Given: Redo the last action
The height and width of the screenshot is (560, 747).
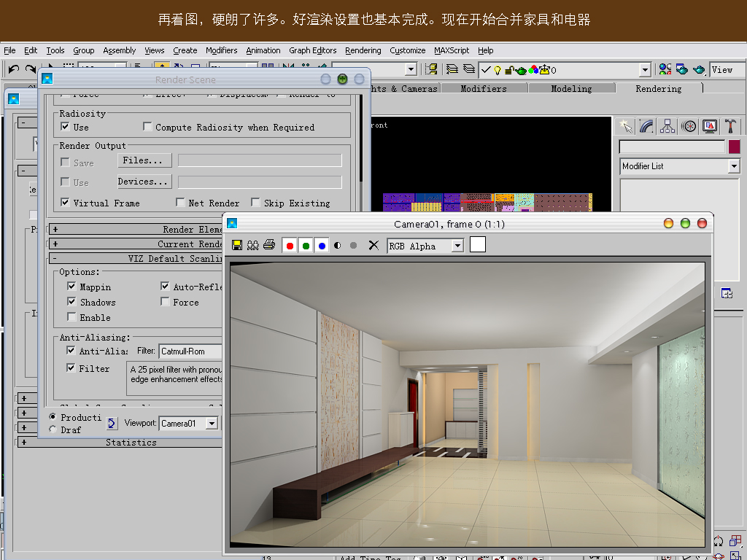Looking at the screenshot, I should coord(31,69).
